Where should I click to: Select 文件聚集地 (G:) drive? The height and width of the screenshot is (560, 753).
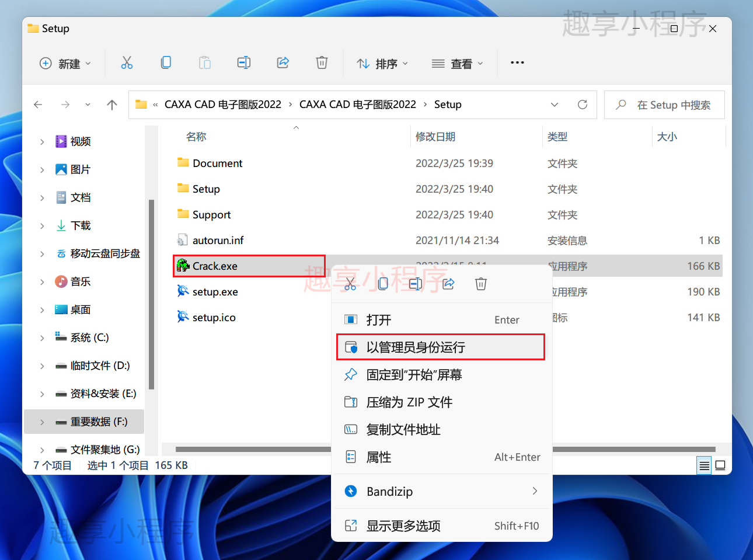point(105,450)
